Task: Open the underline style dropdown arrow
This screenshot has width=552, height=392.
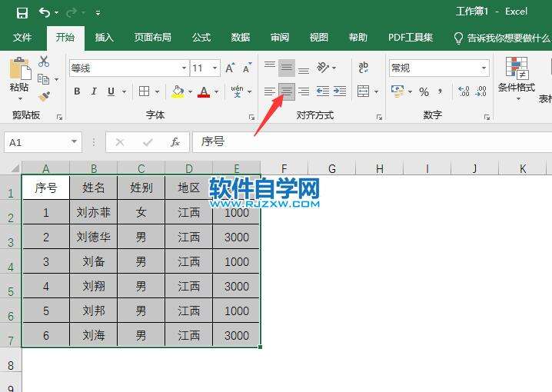Action: (125, 91)
